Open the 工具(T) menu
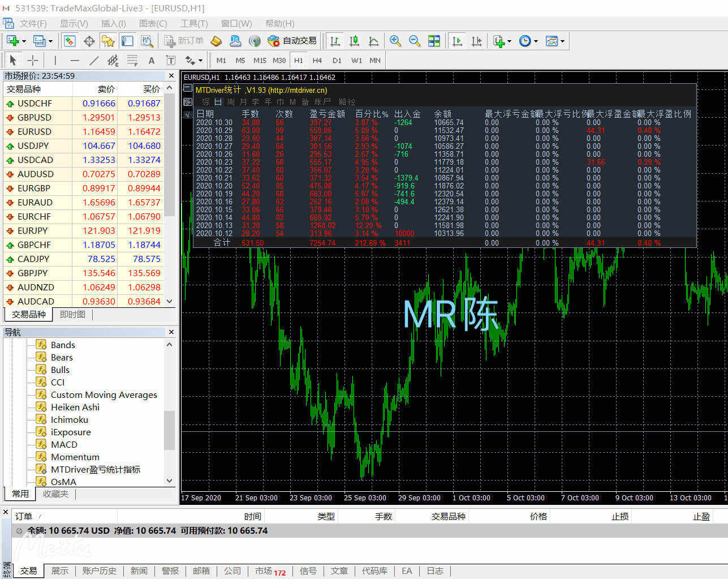This screenshot has height=579, width=728. coord(194,23)
